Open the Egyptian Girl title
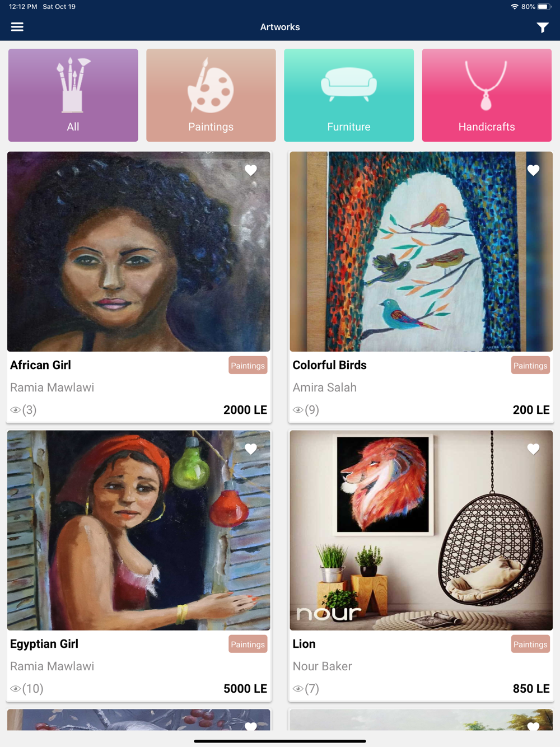Viewport: 560px width, 747px height. click(x=44, y=644)
